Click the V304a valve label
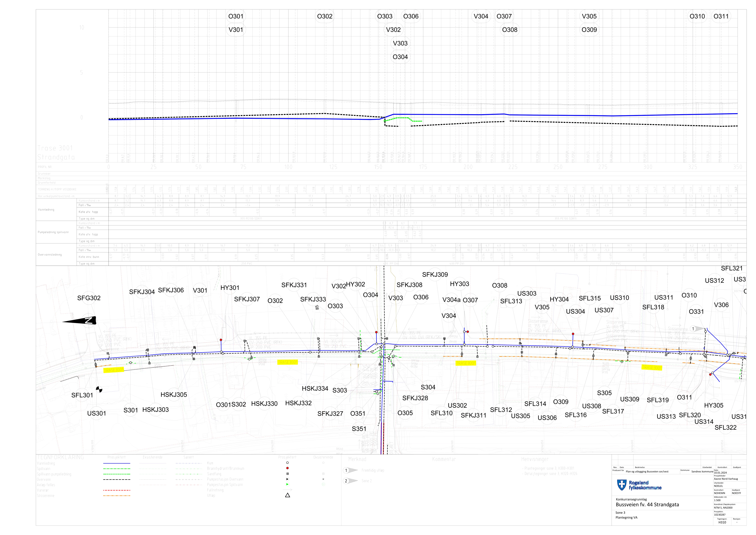 click(x=451, y=300)
